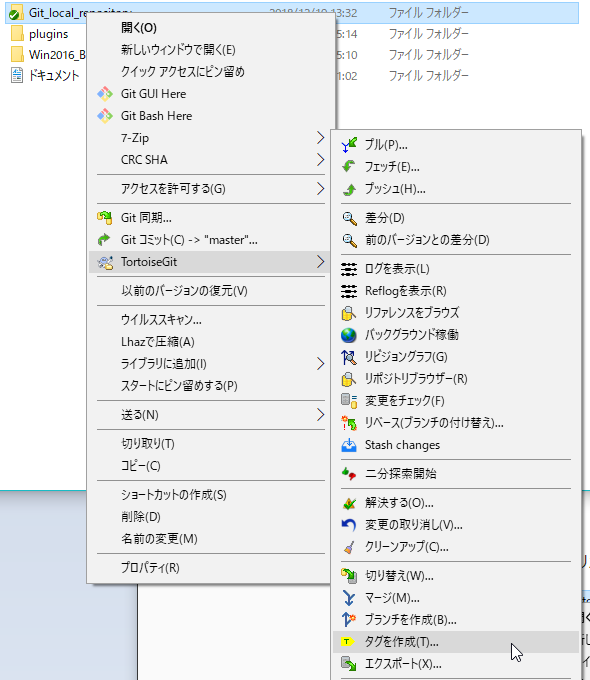Click the ブランチを作成 branch icon

(x=349, y=620)
